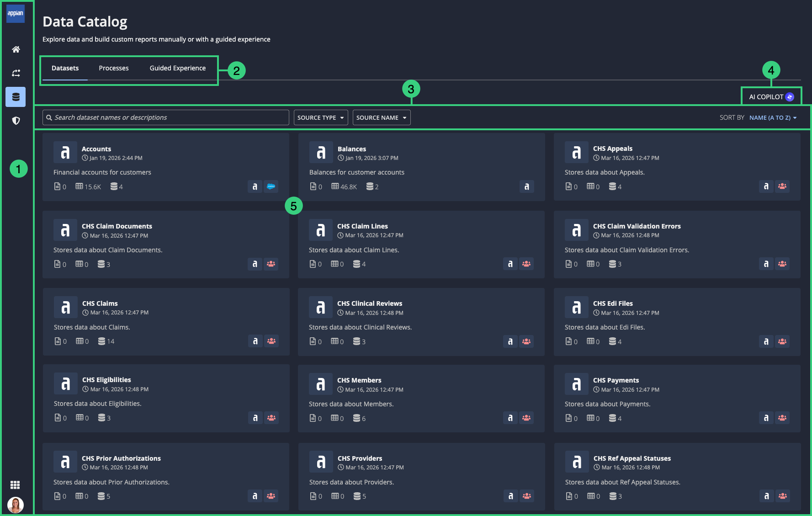
Task: Open the CHS Prior Authorizations dataset
Action: (121, 458)
